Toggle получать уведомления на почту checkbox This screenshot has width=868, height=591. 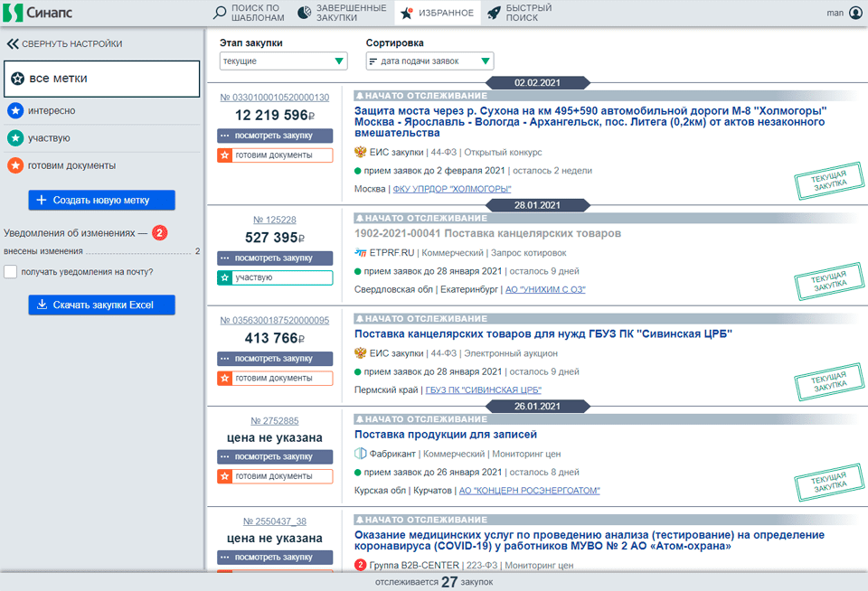point(11,272)
